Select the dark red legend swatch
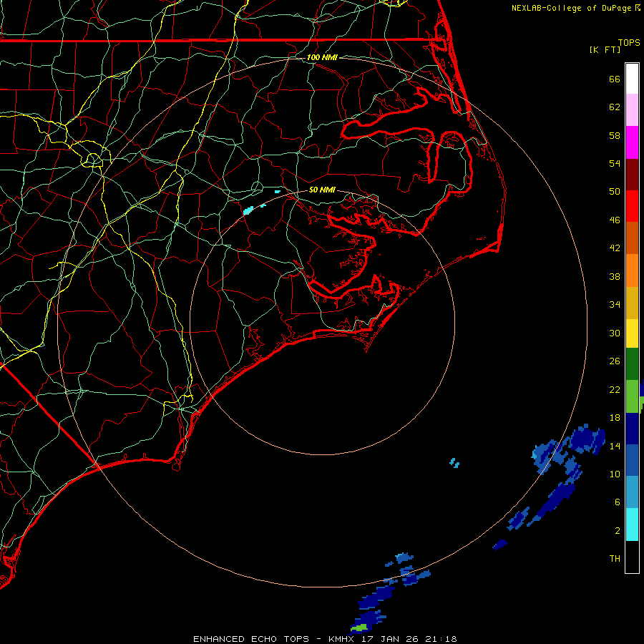This screenshot has width=644, height=644. point(632,175)
